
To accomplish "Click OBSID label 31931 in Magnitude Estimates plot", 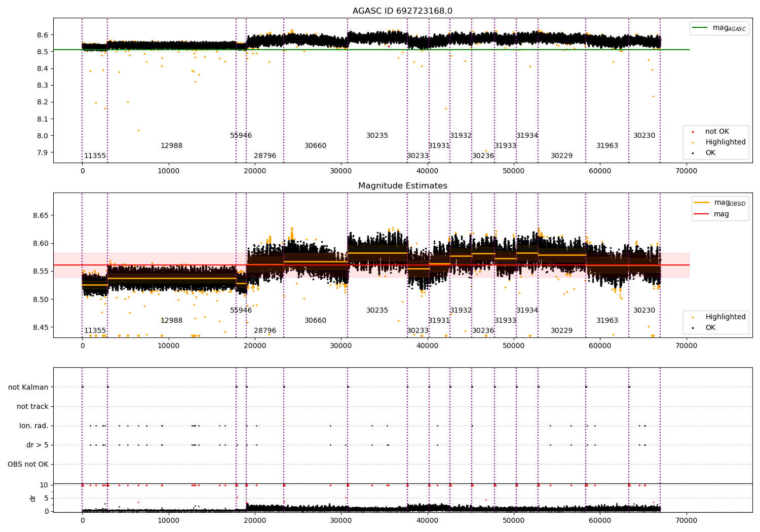I will pyautogui.click(x=439, y=321).
